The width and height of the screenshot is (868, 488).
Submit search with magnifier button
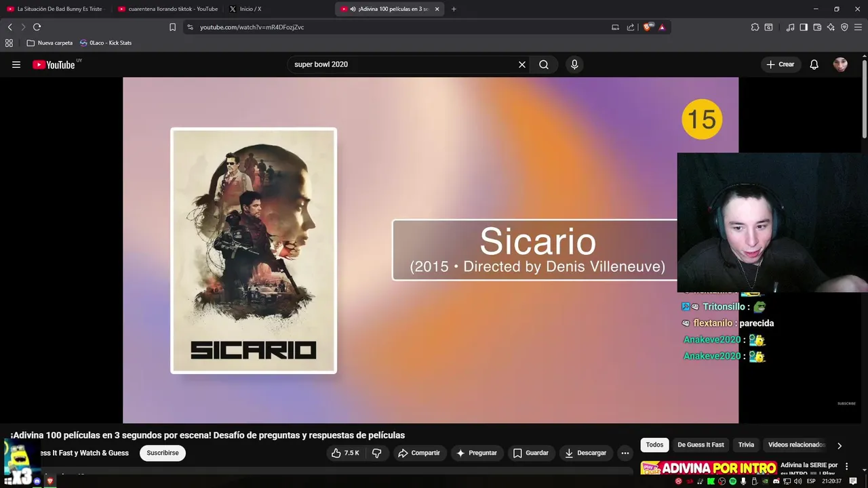click(x=544, y=64)
